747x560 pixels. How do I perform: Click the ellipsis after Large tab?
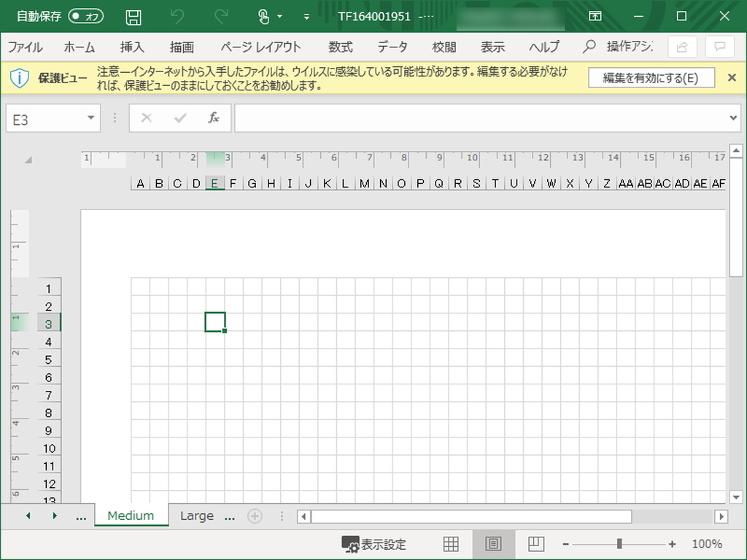pos(230,517)
